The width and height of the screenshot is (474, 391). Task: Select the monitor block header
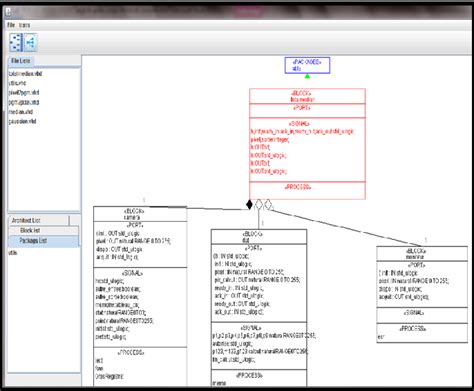pos(422,254)
